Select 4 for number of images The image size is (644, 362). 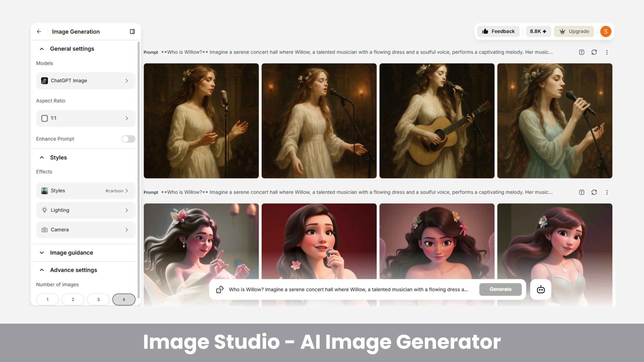[x=124, y=299]
